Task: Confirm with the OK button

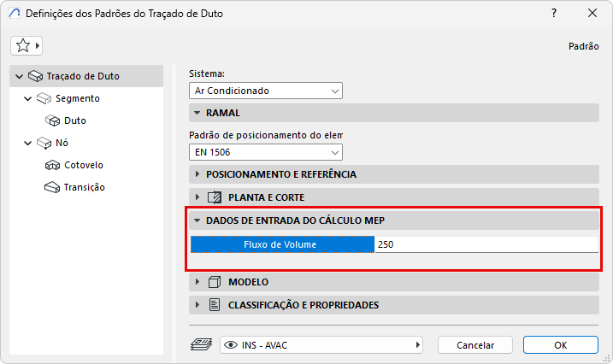Action: point(560,344)
